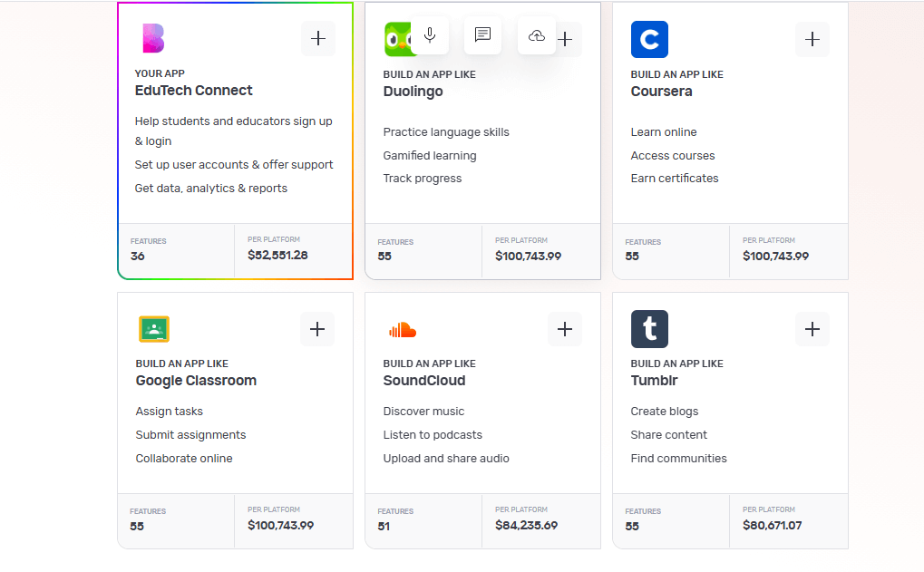Click 'YOUR APP' label
The width and height of the screenshot is (924, 572).
pos(160,73)
